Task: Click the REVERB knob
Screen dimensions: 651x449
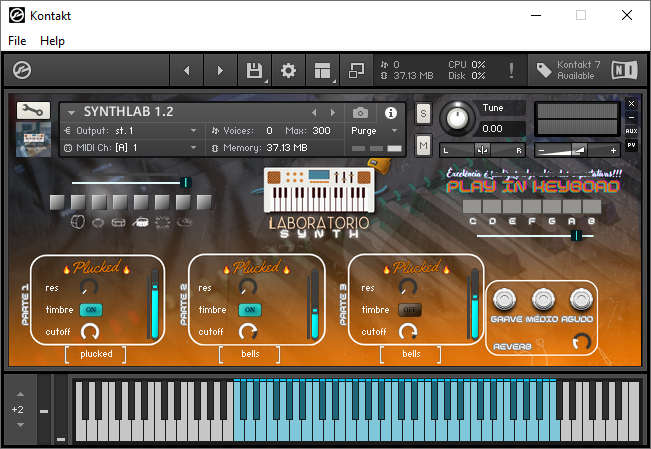Action: pyautogui.click(x=581, y=342)
